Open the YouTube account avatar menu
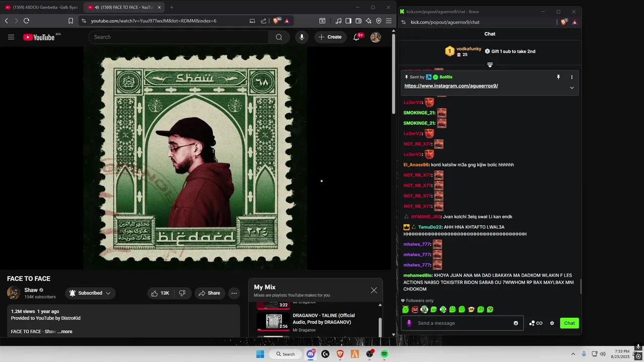This screenshot has height=362, width=644. point(375,37)
